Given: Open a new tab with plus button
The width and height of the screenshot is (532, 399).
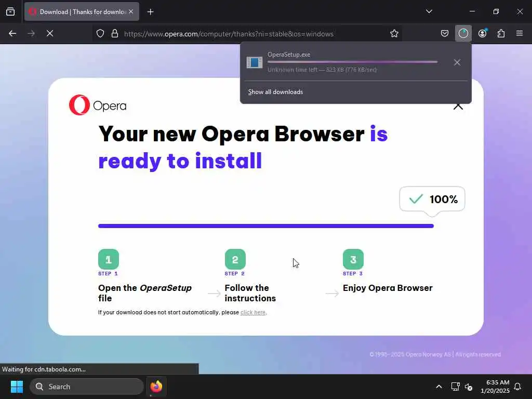Looking at the screenshot, I should [150, 12].
